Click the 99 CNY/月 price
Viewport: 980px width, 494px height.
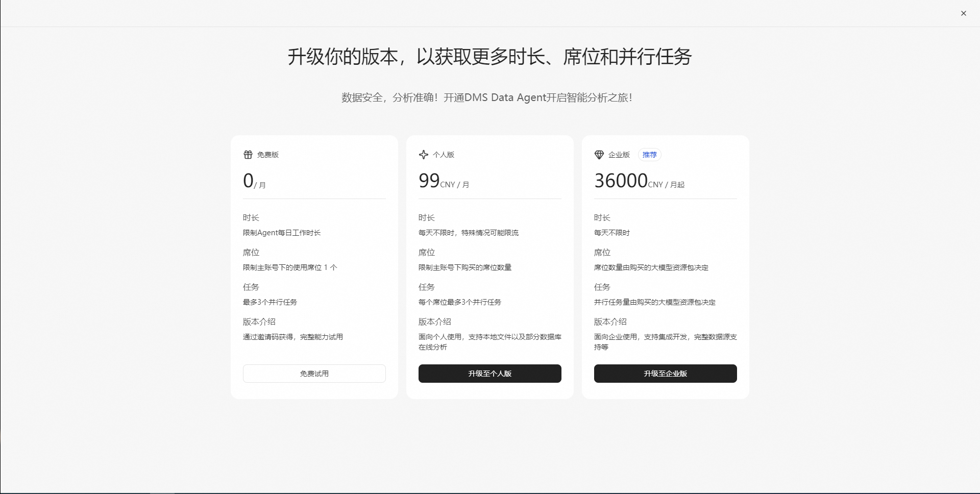click(444, 181)
